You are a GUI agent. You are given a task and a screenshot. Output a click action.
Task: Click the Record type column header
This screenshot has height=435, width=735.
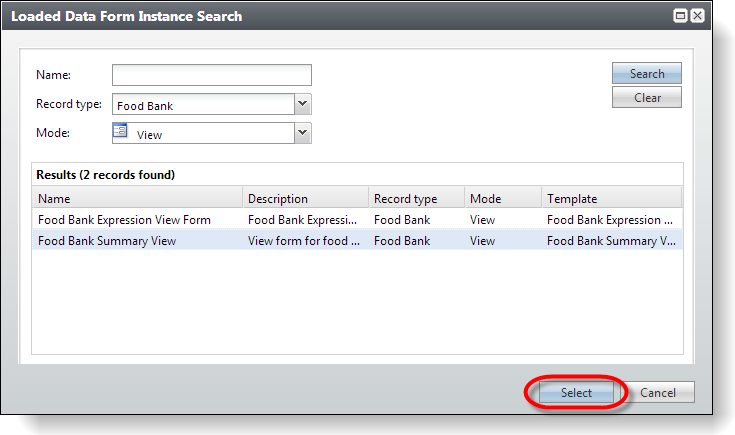pos(417,198)
